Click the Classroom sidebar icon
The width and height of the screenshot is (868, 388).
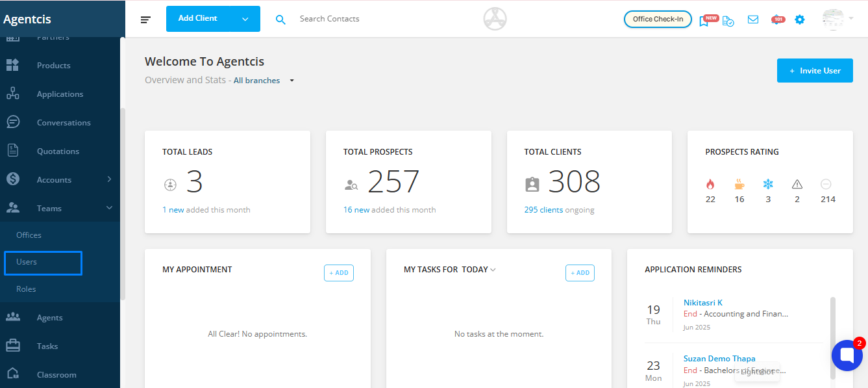tap(12, 374)
